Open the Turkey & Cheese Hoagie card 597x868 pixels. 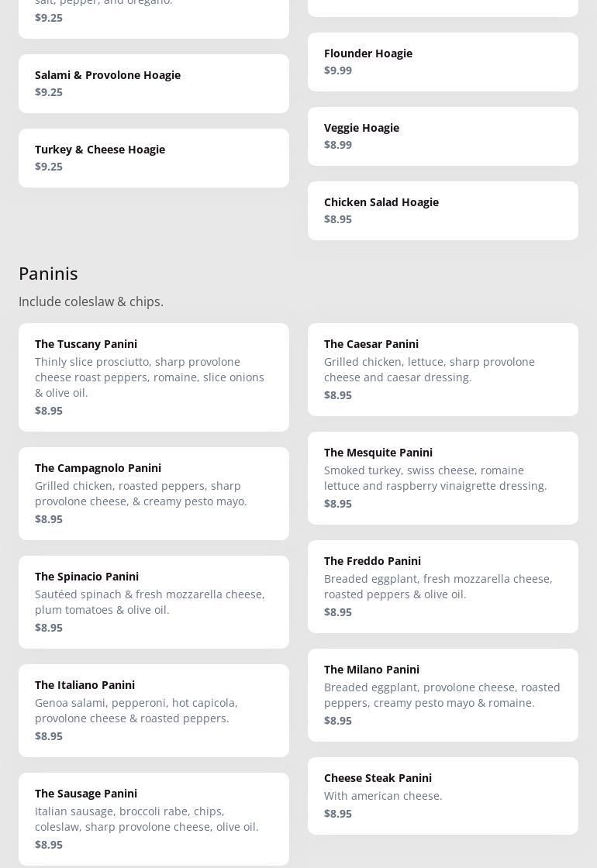tap(154, 158)
